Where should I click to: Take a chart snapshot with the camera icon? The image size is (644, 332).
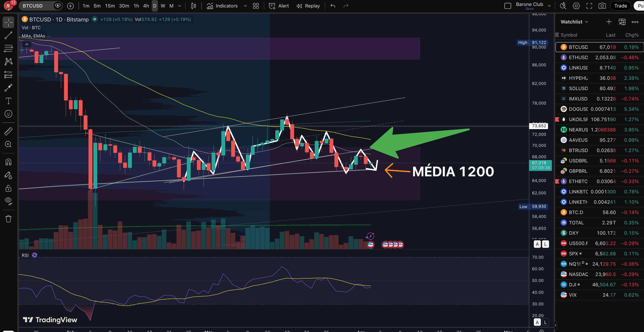coord(602,6)
